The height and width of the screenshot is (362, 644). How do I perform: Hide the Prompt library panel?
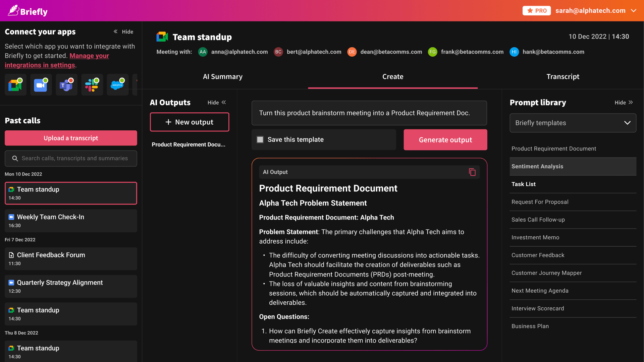(x=624, y=103)
